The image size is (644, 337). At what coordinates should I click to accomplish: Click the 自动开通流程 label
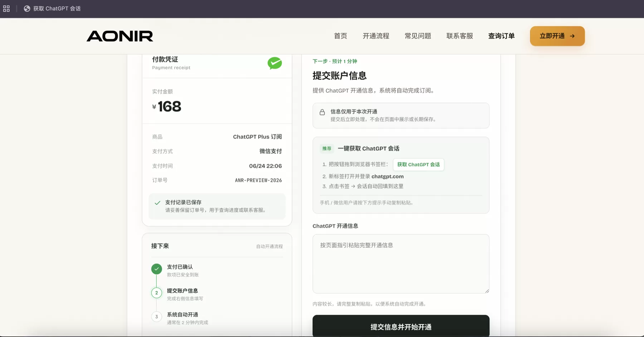[269, 246]
